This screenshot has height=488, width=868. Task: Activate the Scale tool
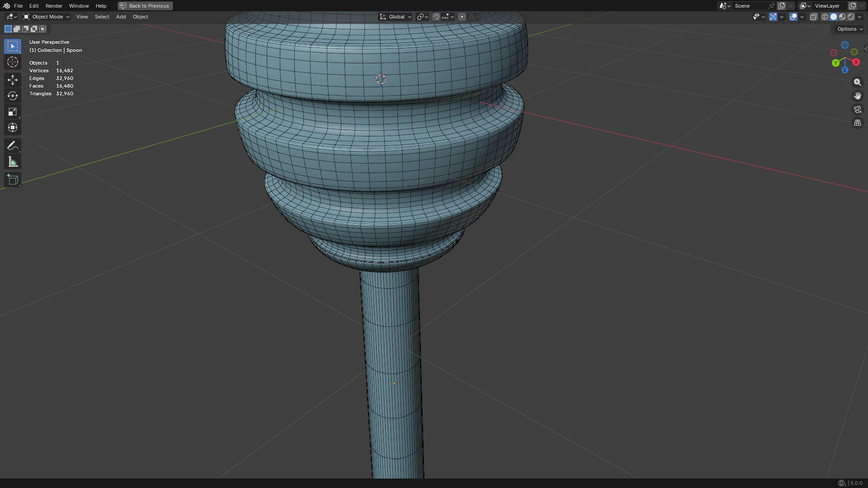pos(13,112)
